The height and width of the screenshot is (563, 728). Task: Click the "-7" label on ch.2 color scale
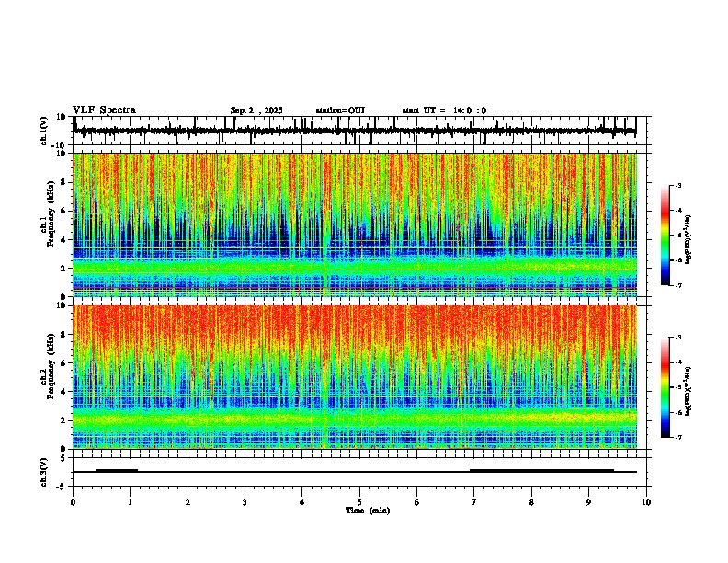click(x=678, y=437)
